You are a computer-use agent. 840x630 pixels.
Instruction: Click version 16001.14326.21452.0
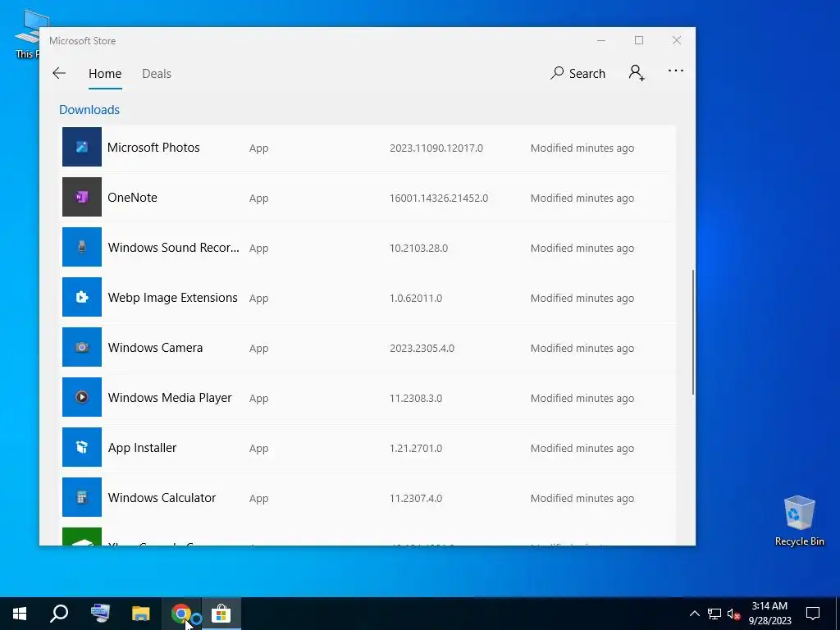coord(439,198)
